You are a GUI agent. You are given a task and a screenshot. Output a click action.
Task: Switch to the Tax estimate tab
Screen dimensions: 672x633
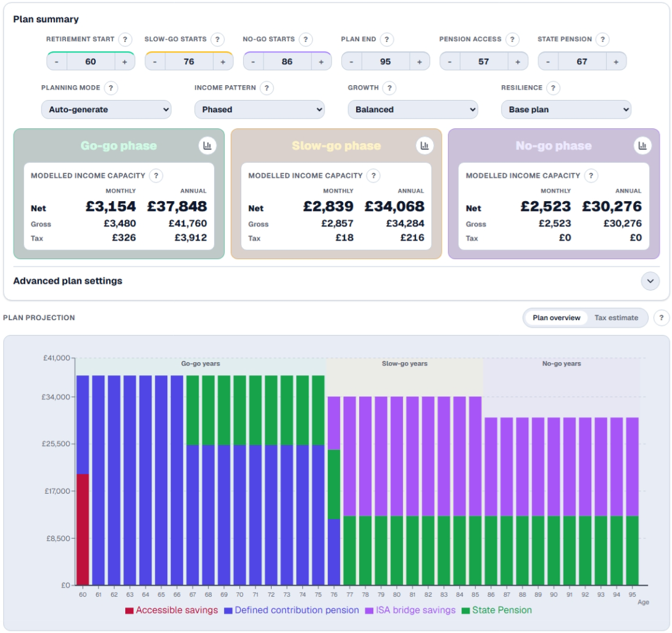616,318
